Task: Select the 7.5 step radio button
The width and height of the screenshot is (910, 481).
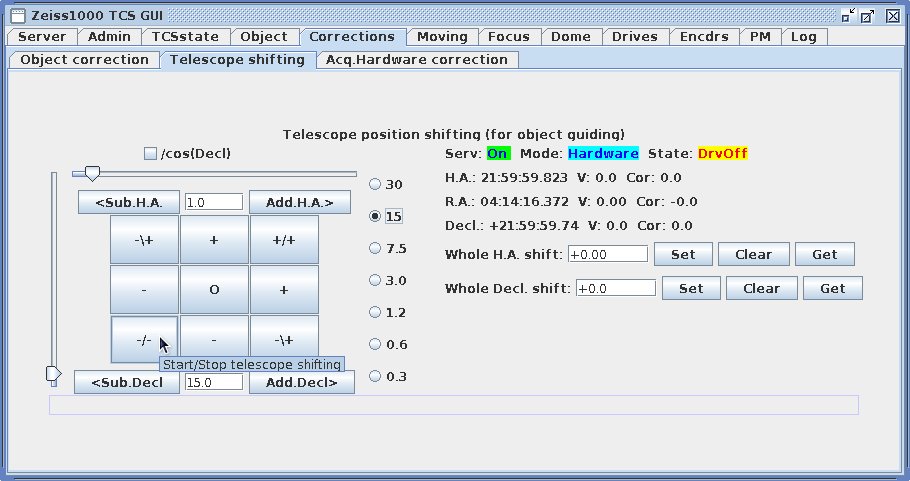Action: tap(376, 248)
